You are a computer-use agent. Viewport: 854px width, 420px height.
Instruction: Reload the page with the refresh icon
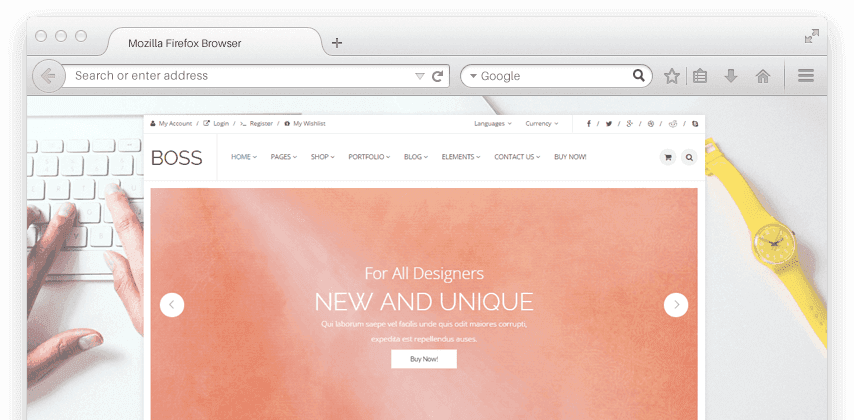click(437, 76)
